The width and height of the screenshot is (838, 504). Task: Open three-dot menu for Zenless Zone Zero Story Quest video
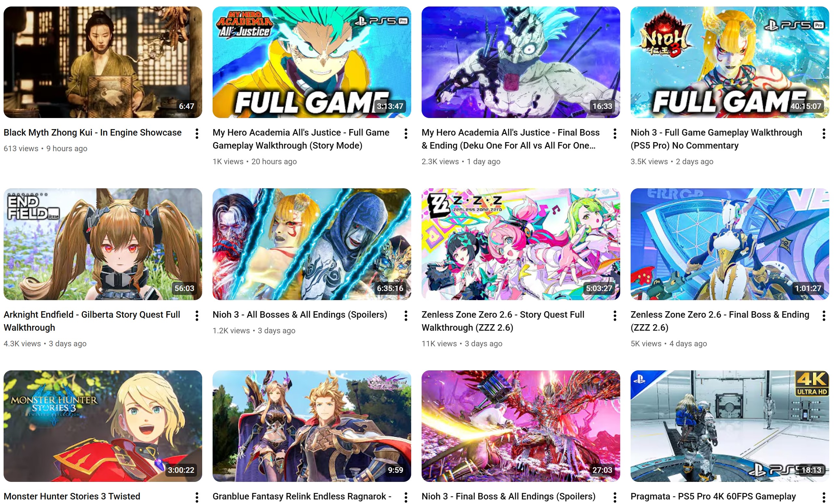[615, 316]
